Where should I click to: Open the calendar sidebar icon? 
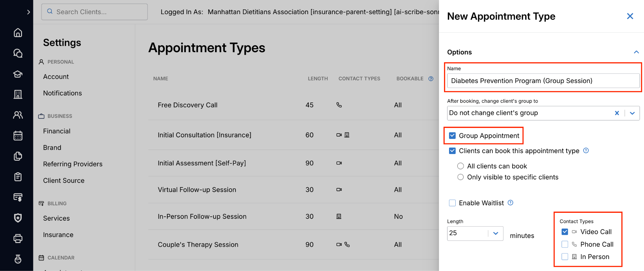(x=18, y=136)
